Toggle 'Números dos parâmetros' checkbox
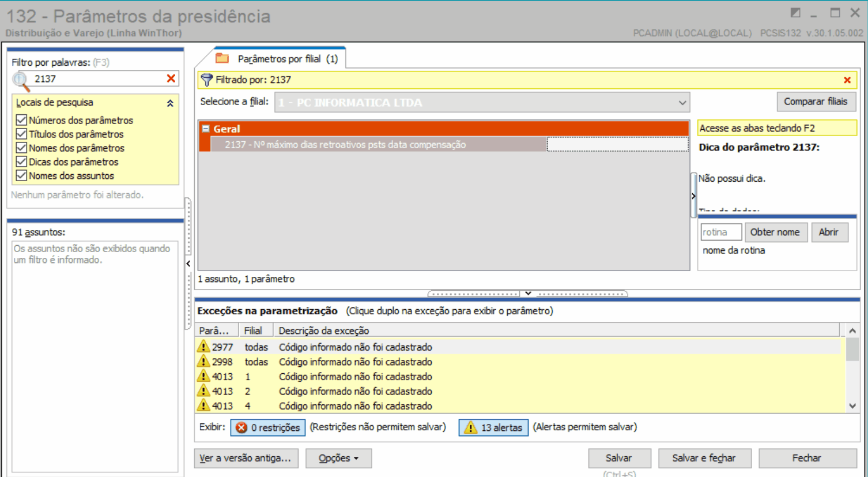The image size is (868, 477). tap(21, 120)
